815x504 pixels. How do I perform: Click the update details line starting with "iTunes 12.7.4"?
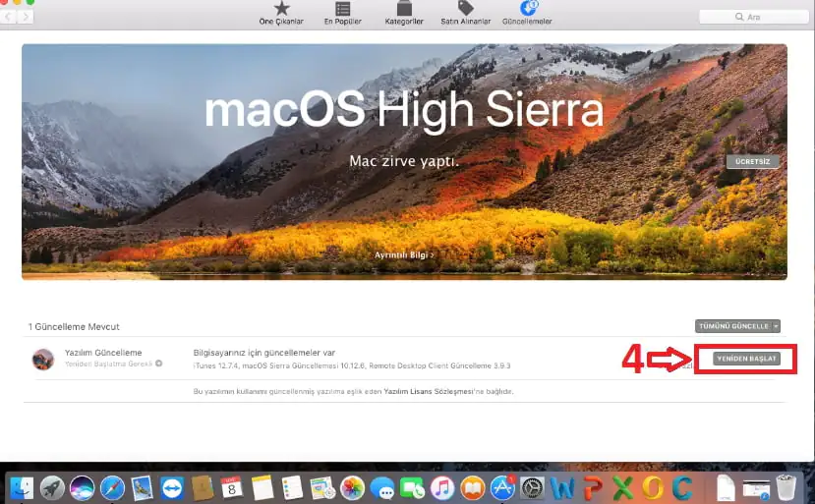tap(352, 365)
